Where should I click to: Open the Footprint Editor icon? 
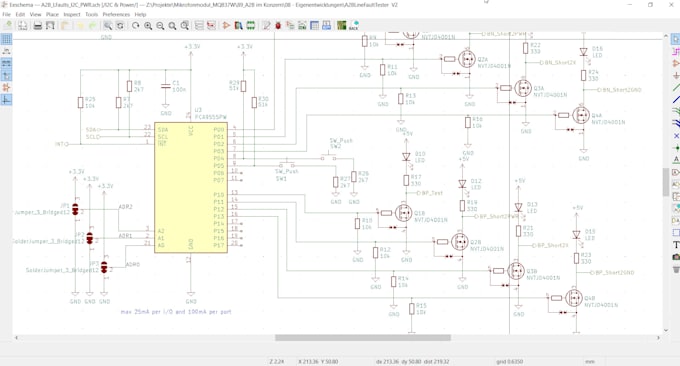pyautogui.click(x=251, y=26)
